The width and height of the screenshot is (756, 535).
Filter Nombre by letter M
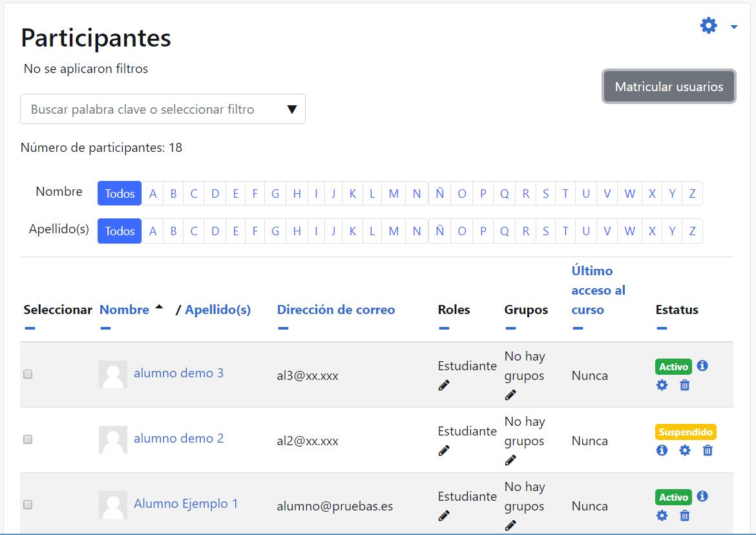pos(394,193)
